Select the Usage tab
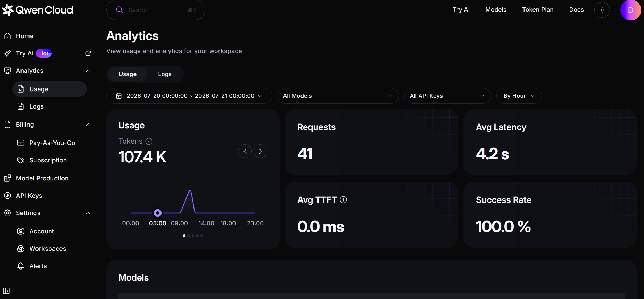Image resolution: width=644 pixels, height=299 pixels. coord(127,74)
